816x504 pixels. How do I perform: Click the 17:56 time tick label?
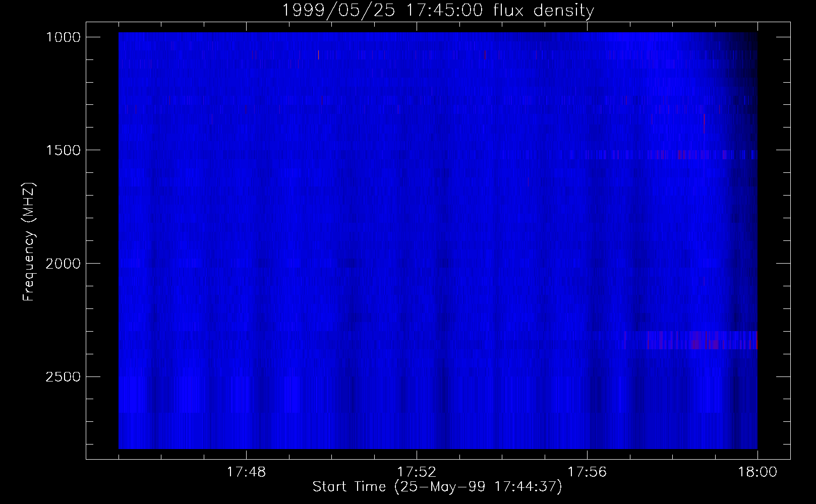(x=587, y=473)
